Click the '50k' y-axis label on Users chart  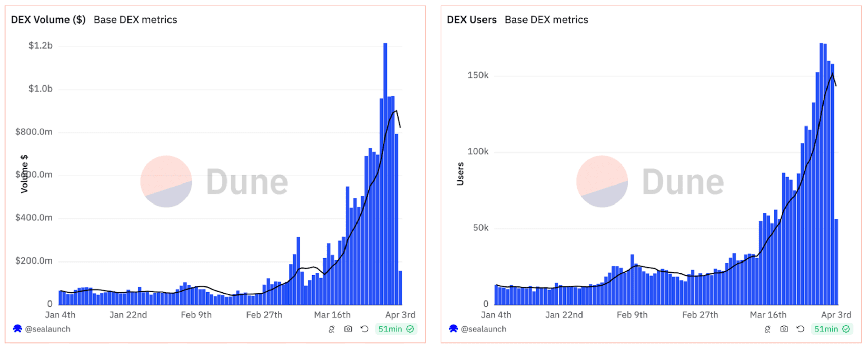click(x=481, y=228)
